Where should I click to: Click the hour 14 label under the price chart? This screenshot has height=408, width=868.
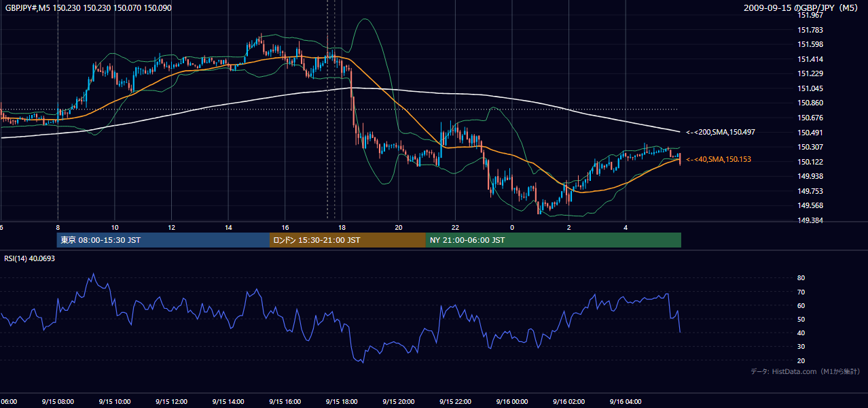click(x=228, y=227)
